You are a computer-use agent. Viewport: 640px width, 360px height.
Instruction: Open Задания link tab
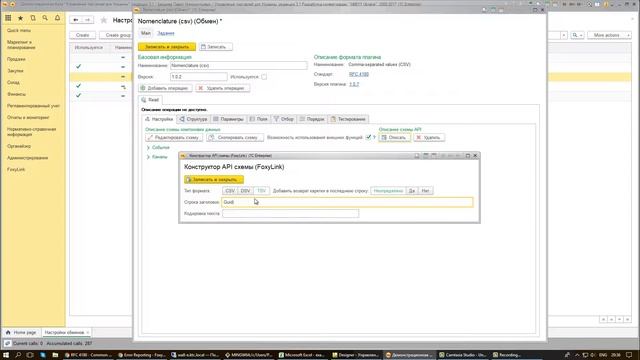coord(166,33)
